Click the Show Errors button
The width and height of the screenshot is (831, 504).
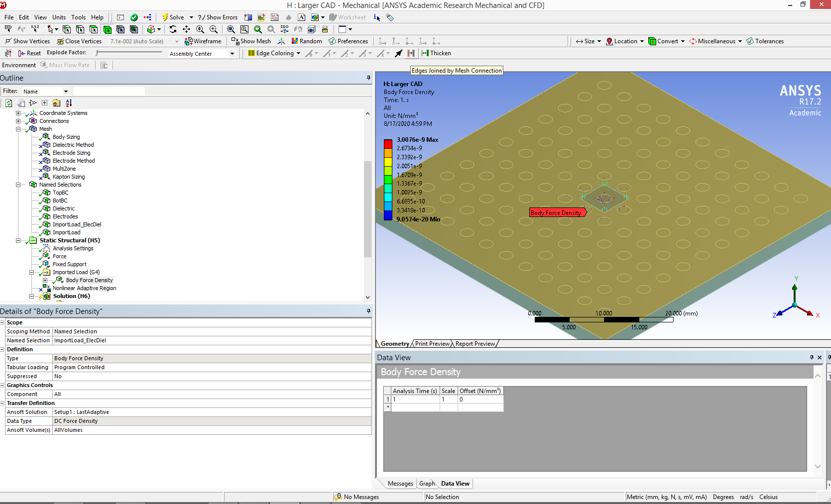click(x=218, y=17)
